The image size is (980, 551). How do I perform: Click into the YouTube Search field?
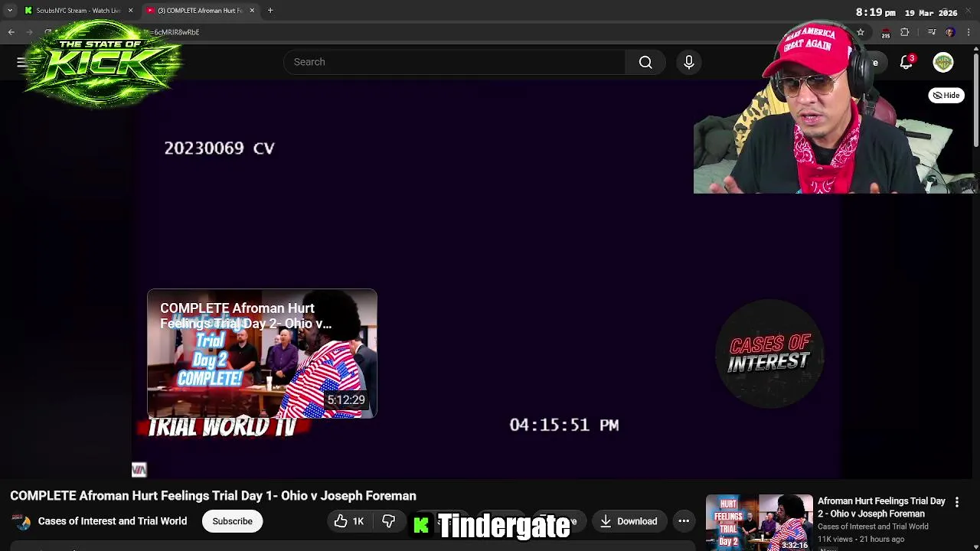[454, 62]
